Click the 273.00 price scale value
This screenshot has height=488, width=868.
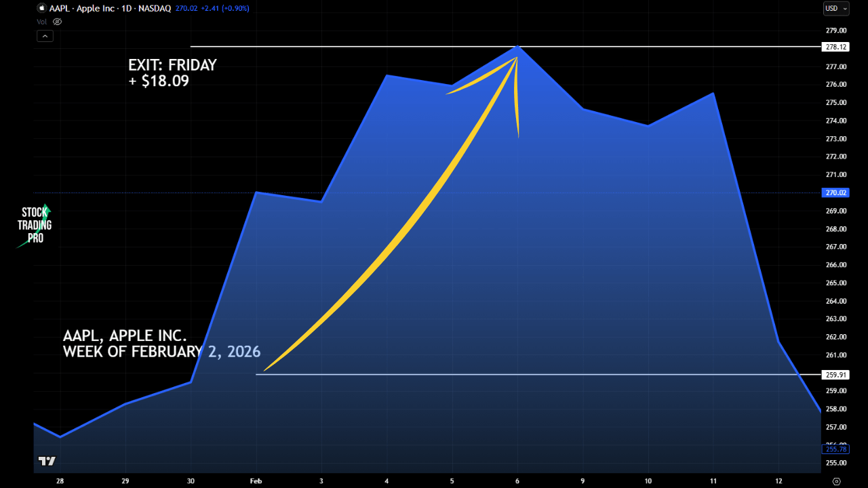coord(835,138)
